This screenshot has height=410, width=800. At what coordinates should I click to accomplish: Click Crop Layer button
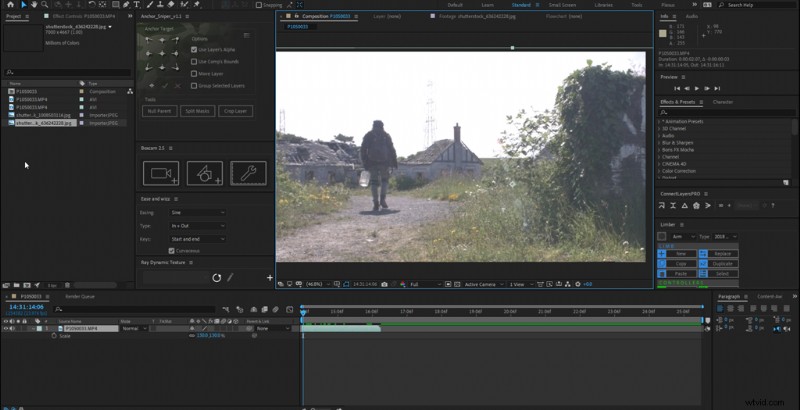point(236,111)
